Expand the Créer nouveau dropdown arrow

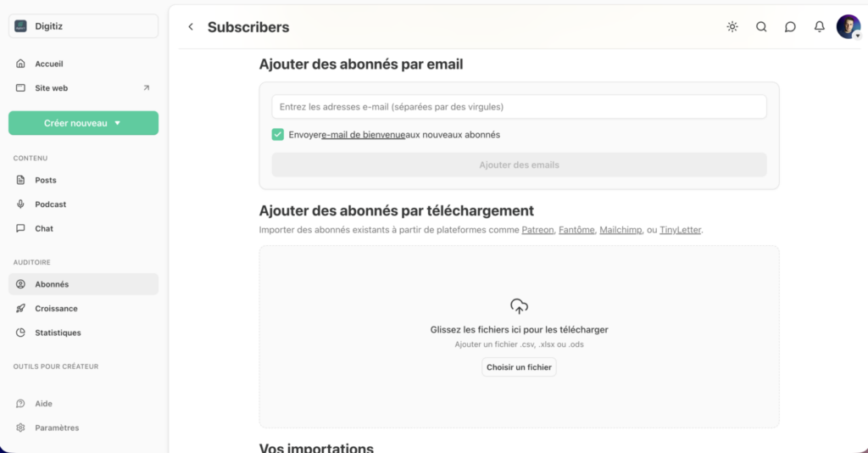[x=117, y=123]
